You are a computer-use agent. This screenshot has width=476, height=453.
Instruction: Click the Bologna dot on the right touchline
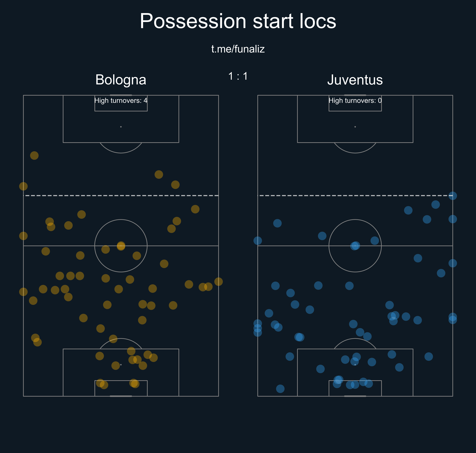click(218, 282)
